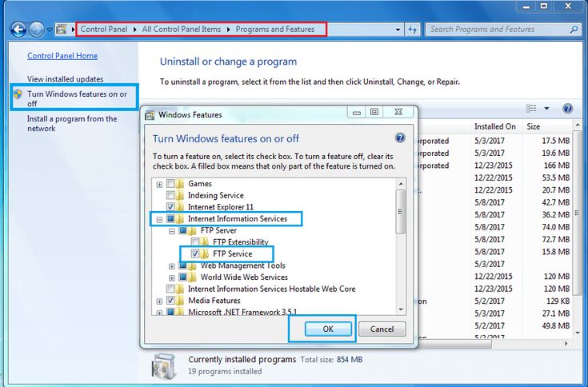Toggle the Games checkbox
Image resolution: width=588 pixels, height=387 pixels.
click(170, 184)
